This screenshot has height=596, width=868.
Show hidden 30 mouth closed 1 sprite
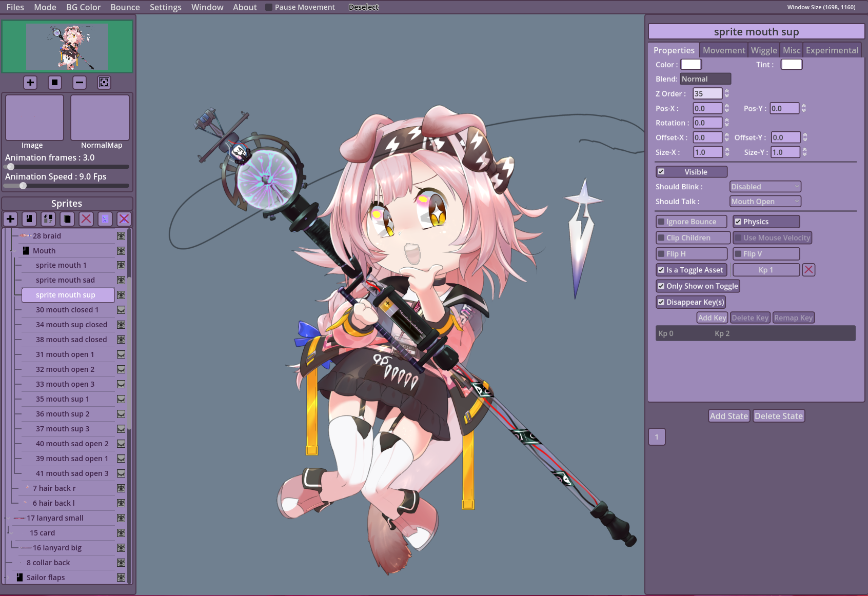pos(121,310)
